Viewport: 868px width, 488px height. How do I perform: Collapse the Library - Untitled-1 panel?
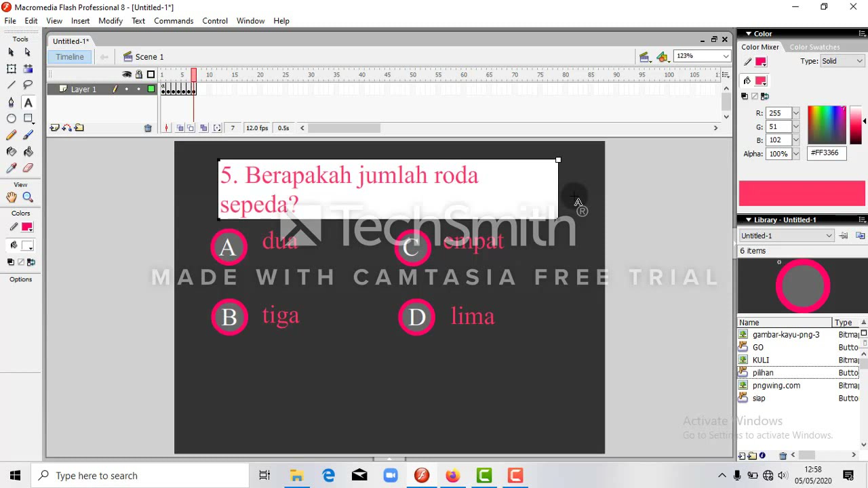coord(749,220)
